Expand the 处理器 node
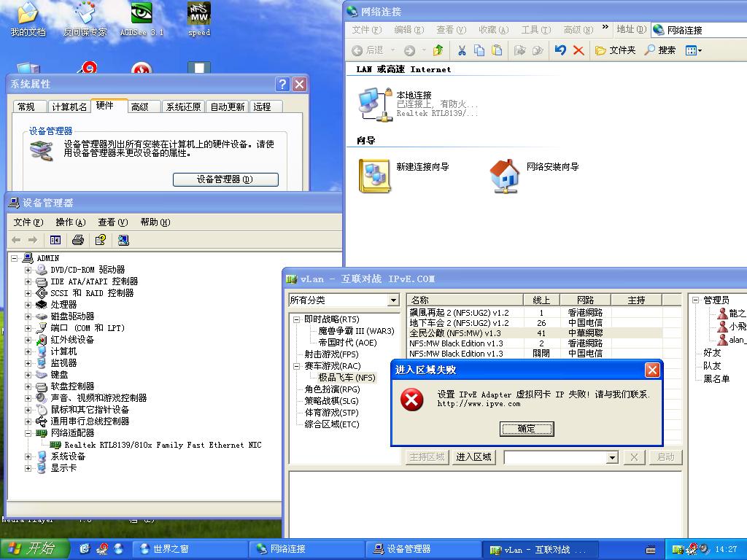The width and height of the screenshot is (747, 560). point(28,305)
